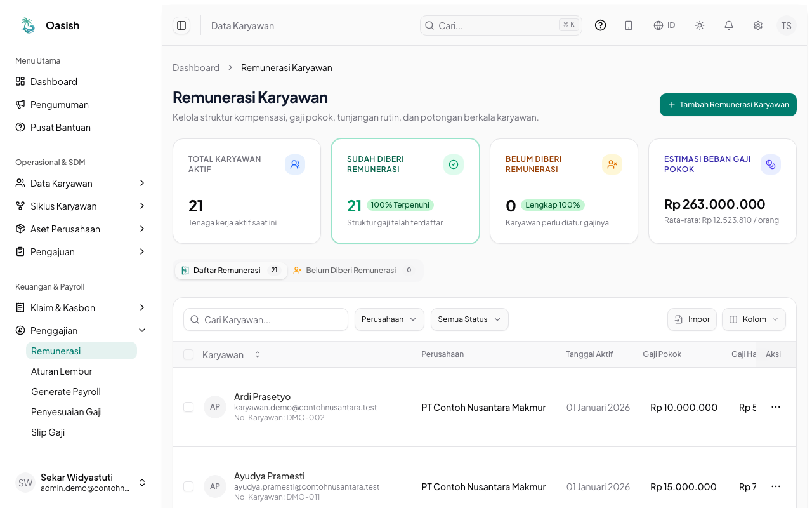Image resolution: width=812 pixels, height=508 pixels.
Task: Open Pengumuman in sidebar
Action: (81, 104)
